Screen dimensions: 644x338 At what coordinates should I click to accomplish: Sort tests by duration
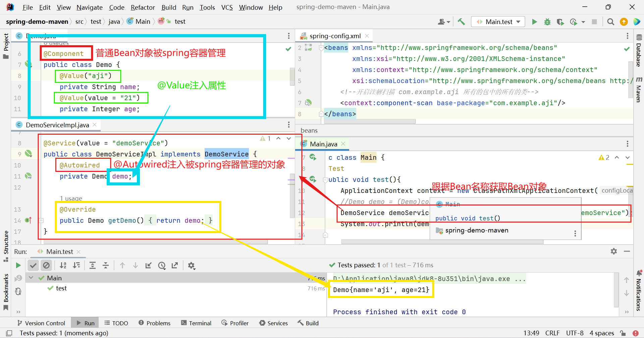point(76,265)
